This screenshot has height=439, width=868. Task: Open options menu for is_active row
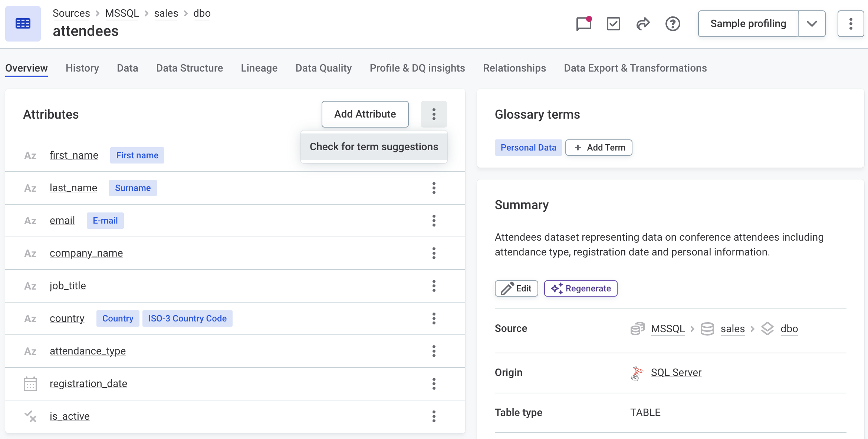(434, 416)
